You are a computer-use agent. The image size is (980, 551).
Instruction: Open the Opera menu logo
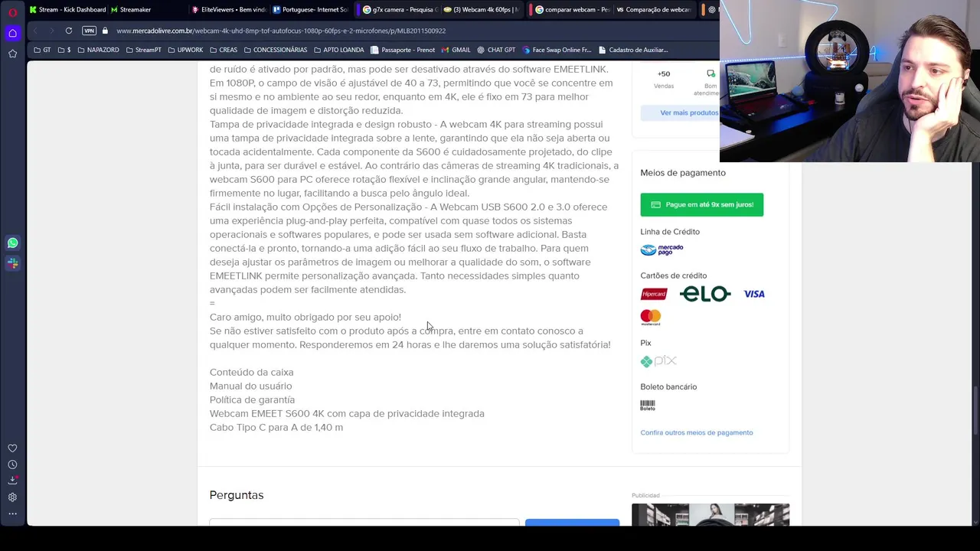12,12
